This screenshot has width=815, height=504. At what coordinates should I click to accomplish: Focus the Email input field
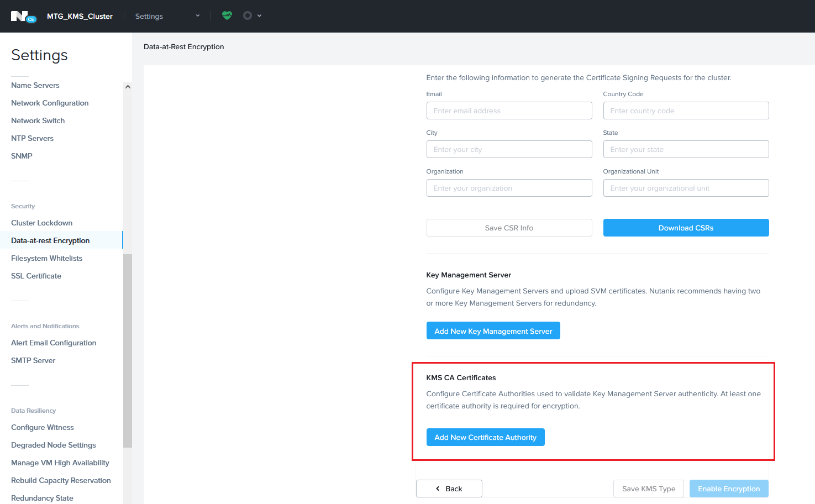click(x=509, y=111)
